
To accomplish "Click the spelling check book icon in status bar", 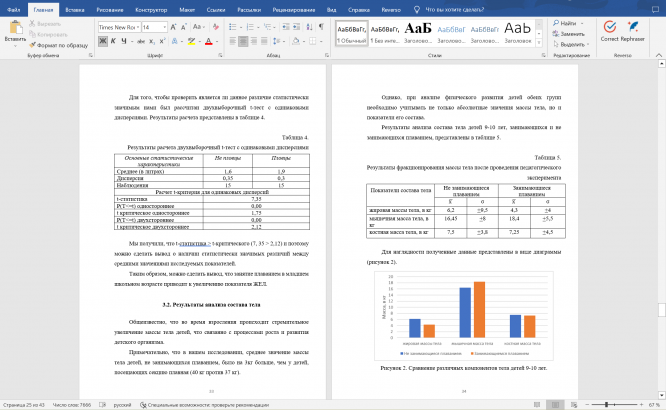I will coord(102,405).
